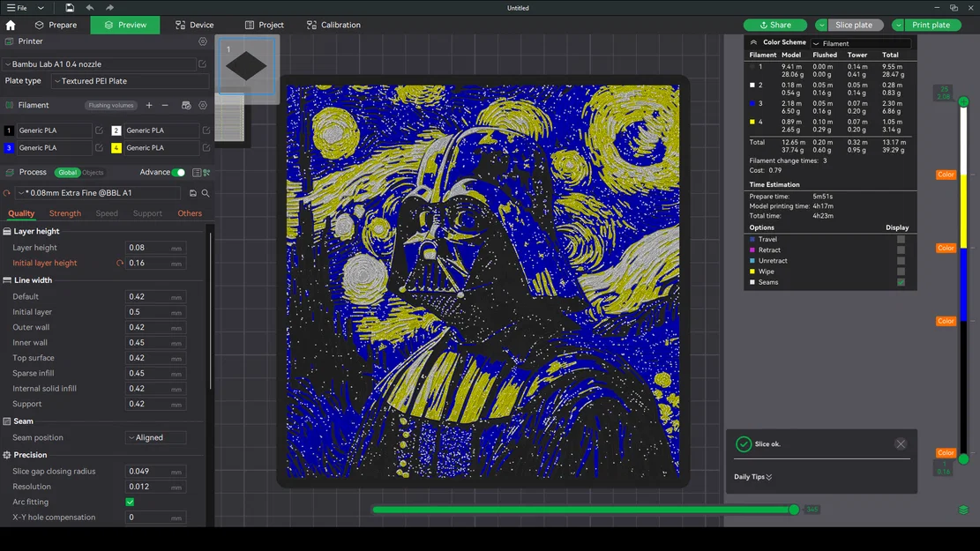This screenshot has height=551, width=980.
Task: Open the Seam position dropdown
Action: 155,438
